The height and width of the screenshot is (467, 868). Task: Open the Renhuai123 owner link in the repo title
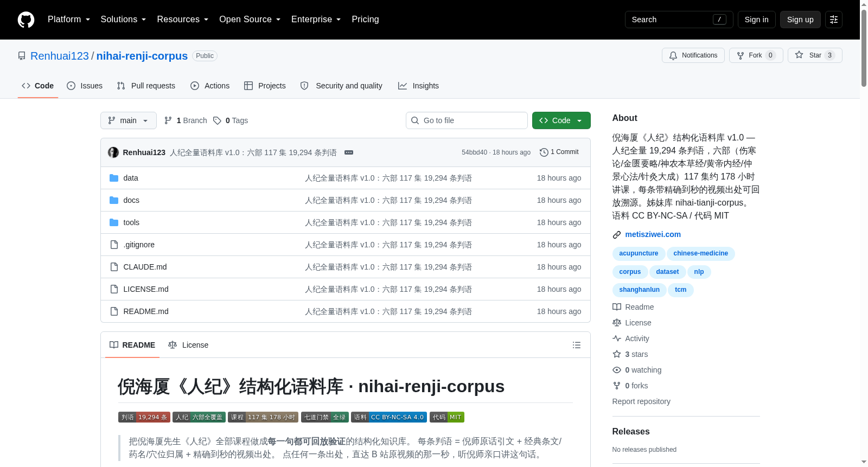[60, 56]
